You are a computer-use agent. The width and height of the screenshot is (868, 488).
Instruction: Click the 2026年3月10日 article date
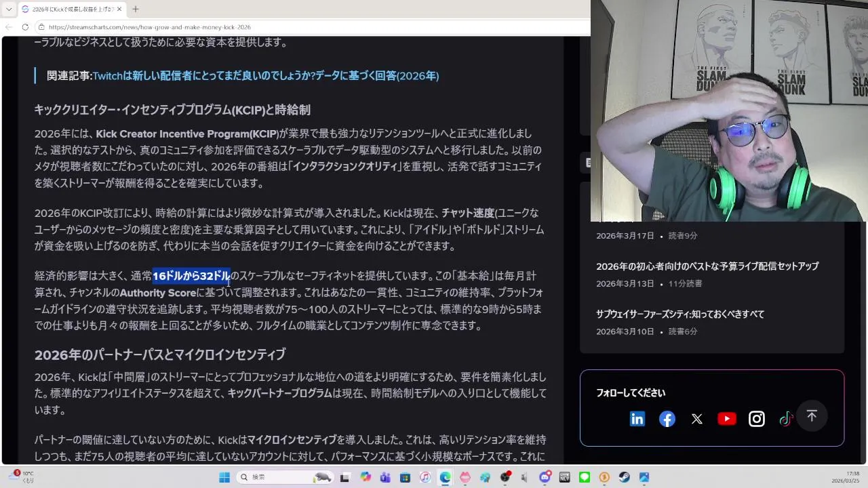click(625, 332)
